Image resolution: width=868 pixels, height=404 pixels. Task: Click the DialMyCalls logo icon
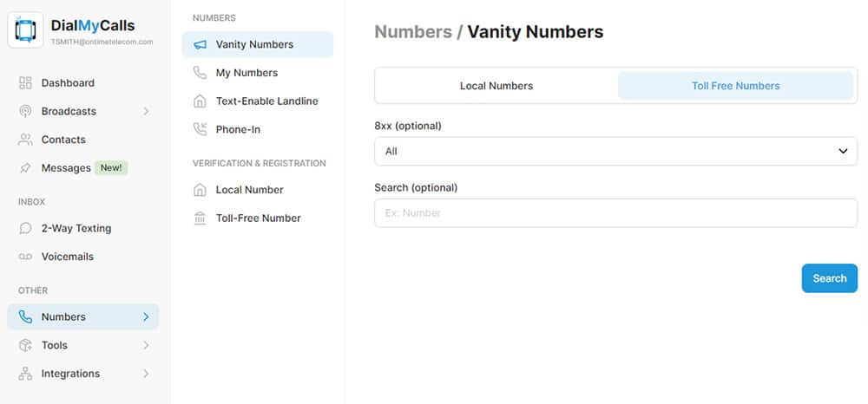pyautogui.click(x=24, y=30)
